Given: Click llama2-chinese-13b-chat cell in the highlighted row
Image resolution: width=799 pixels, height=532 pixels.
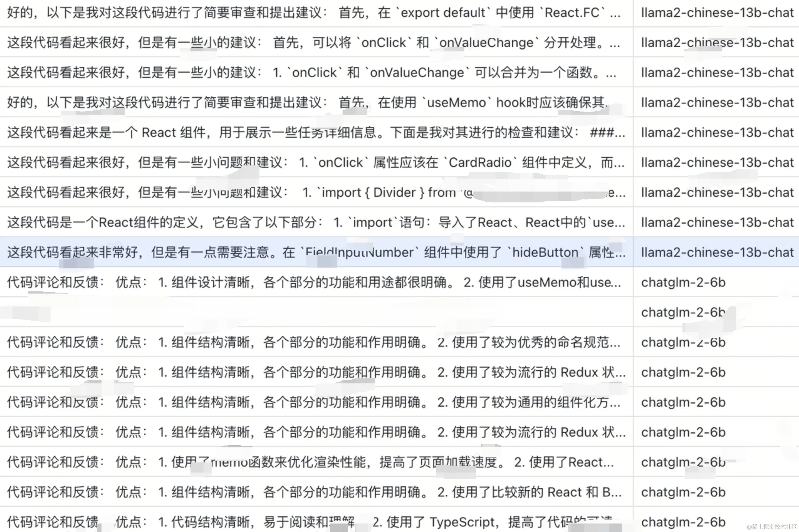Looking at the screenshot, I should pos(717,252).
